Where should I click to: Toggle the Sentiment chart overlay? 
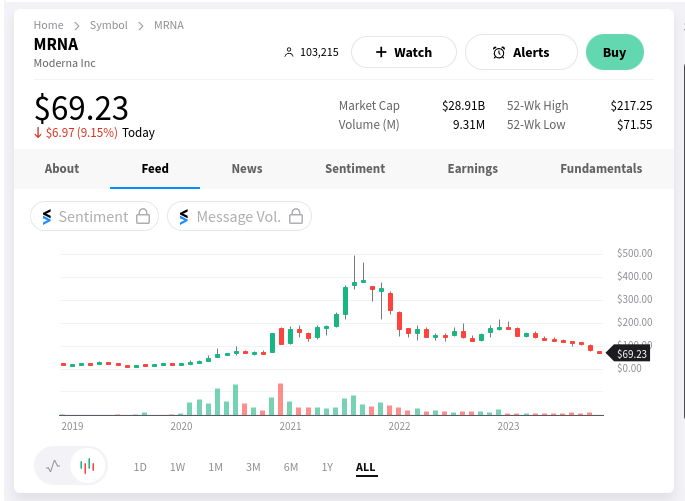[x=94, y=216]
